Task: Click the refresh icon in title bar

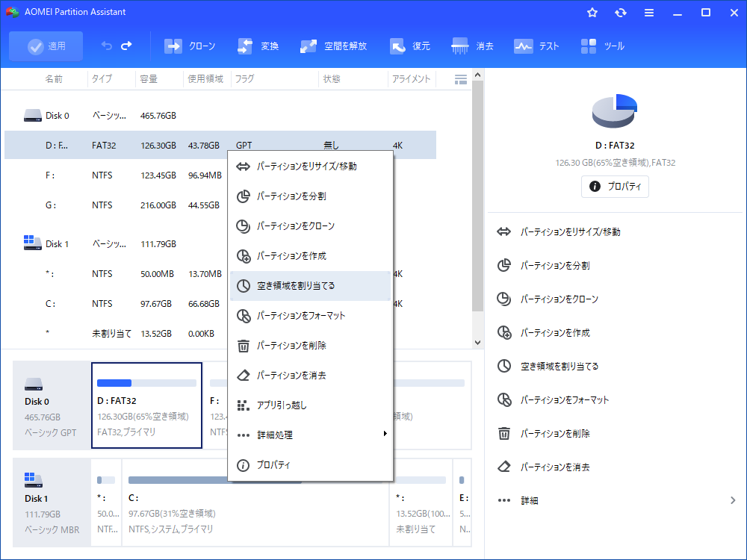Action: tap(621, 13)
